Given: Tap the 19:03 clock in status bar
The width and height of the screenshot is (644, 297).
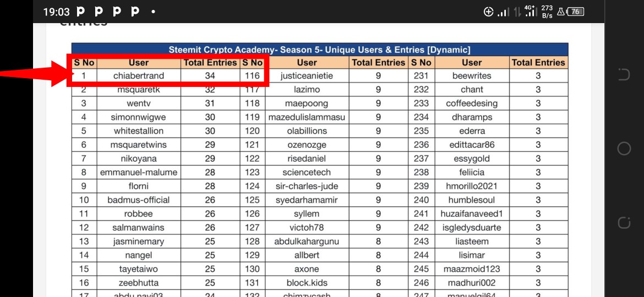Looking at the screenshot, I should pyautogui.click(x=56, y=12).
